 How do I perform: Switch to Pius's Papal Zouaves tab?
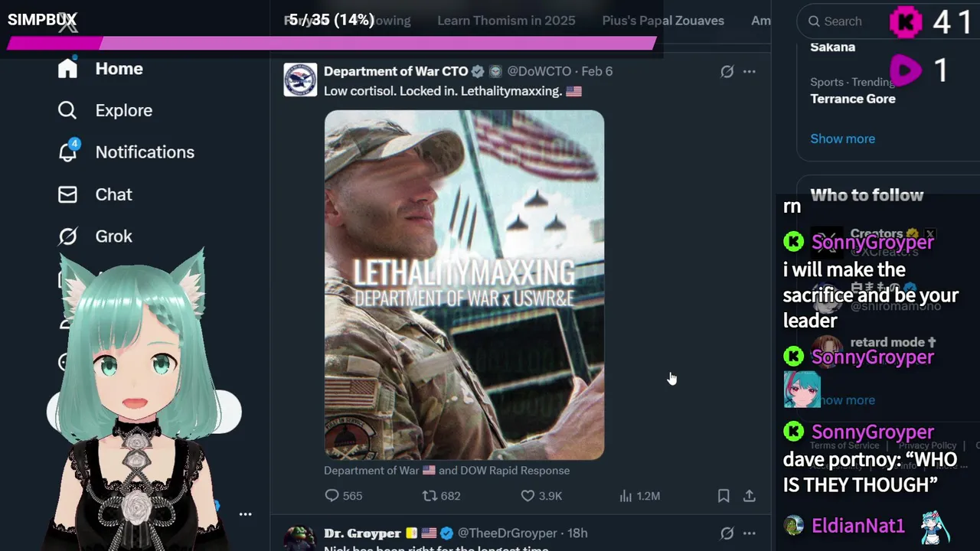tap(663, 21)
